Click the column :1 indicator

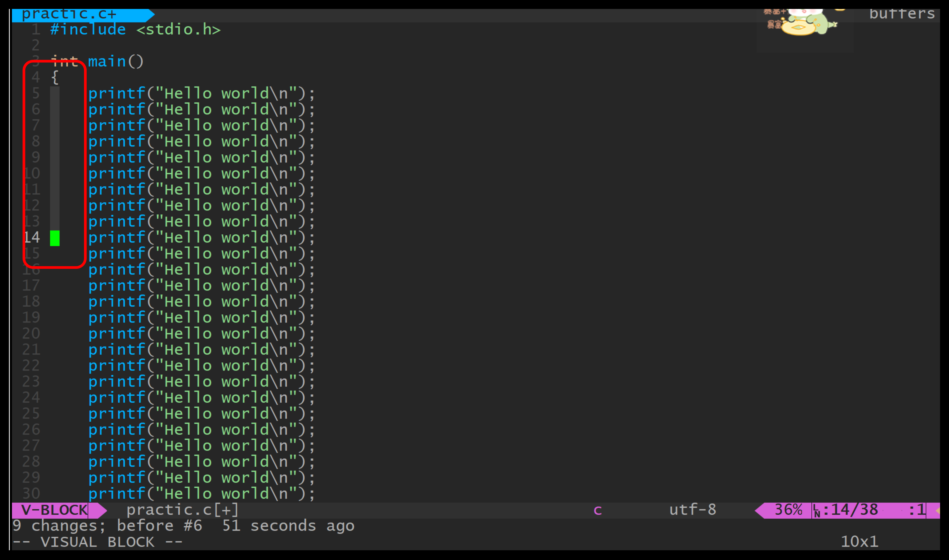[917, 510]
